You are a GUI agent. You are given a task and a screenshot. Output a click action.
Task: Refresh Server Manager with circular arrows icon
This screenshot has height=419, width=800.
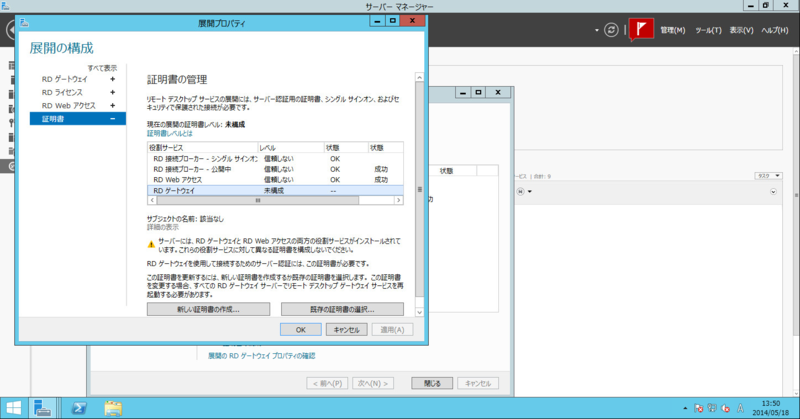[611, 30]
